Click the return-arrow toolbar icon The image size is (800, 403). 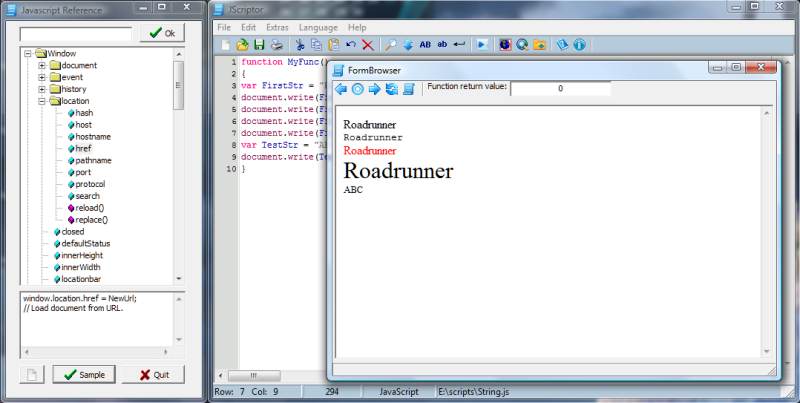click(459, 45)
